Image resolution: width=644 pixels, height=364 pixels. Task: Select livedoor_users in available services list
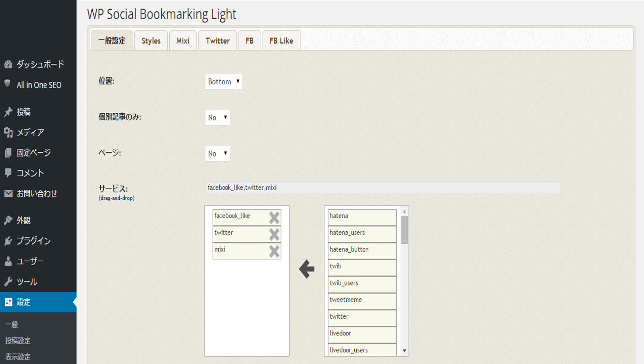362,350
